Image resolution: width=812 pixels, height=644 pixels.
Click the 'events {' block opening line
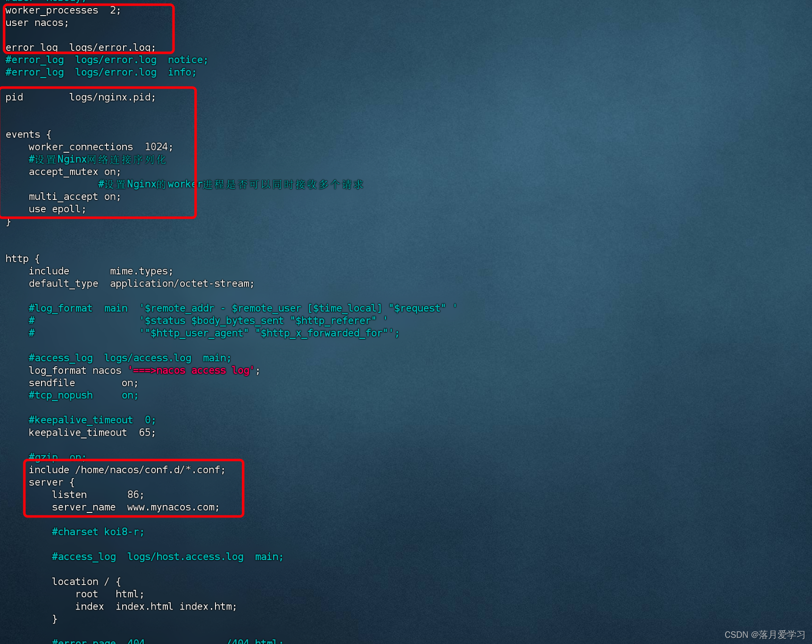(x=28, y=134)
